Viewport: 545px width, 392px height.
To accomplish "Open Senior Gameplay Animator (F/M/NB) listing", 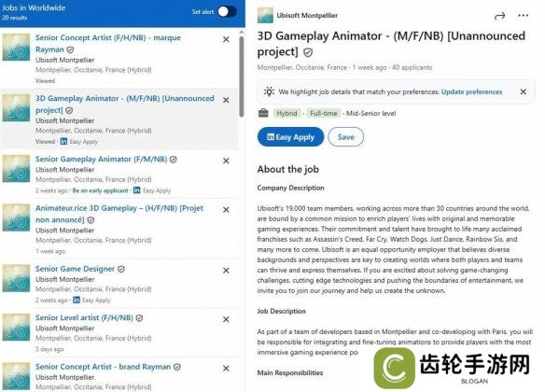I will point(101,160).
